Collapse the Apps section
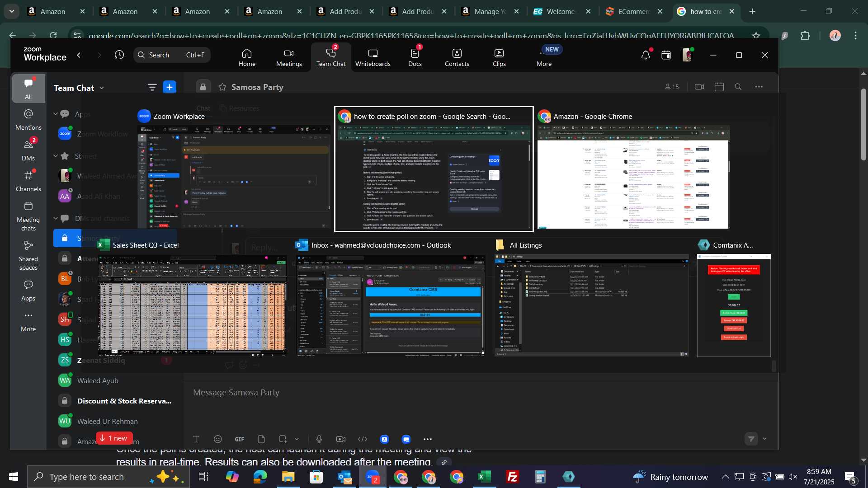This screenshot has height=488, width=868. tap(56, 114)
